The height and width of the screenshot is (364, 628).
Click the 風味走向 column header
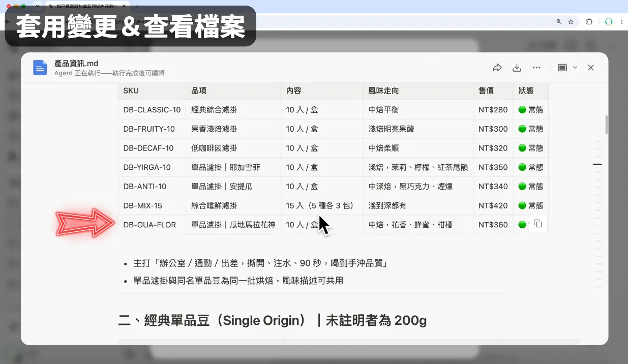(x=418, y=90)
